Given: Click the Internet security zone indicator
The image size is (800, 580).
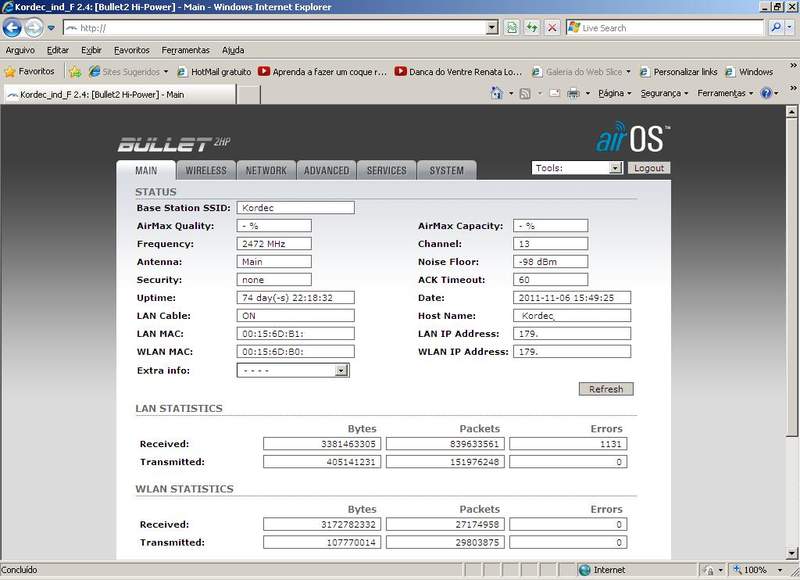Looking at the screenshot, I should click(x=602, y=570).
